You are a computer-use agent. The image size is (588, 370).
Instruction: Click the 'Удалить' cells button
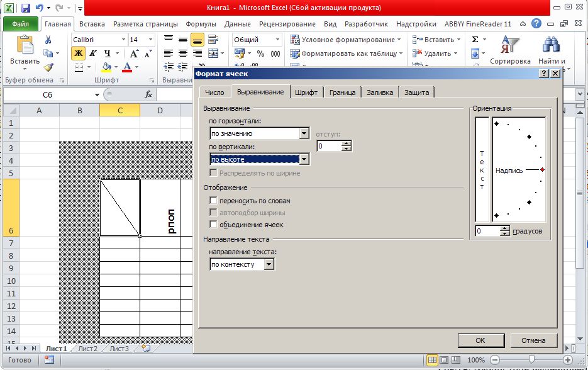[x=435, y=53]
